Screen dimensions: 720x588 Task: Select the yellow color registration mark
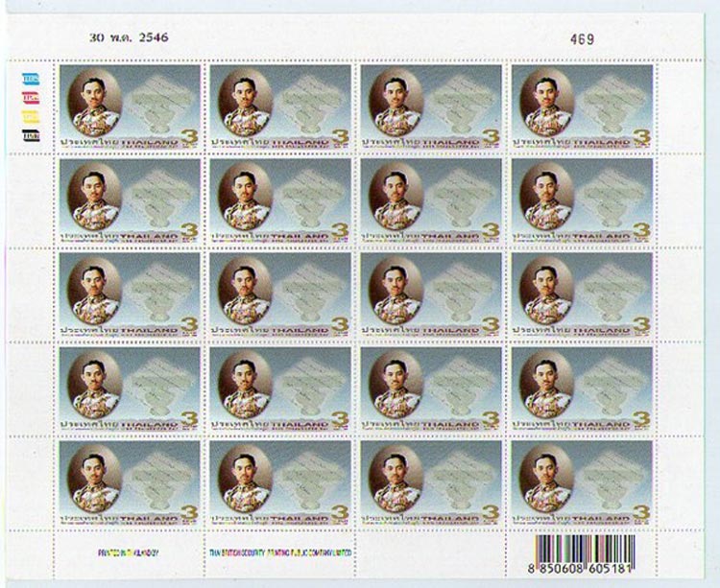pyautogui.click(x=31, y=116)
